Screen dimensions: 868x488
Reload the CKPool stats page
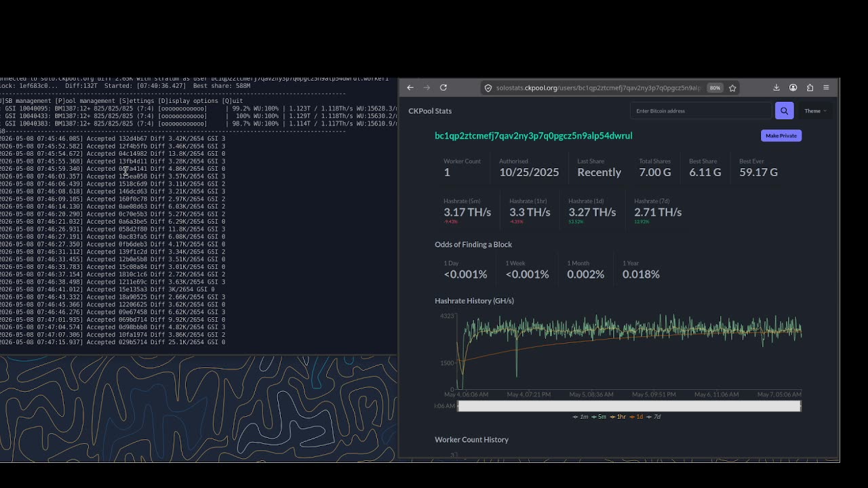pos(443,87)
